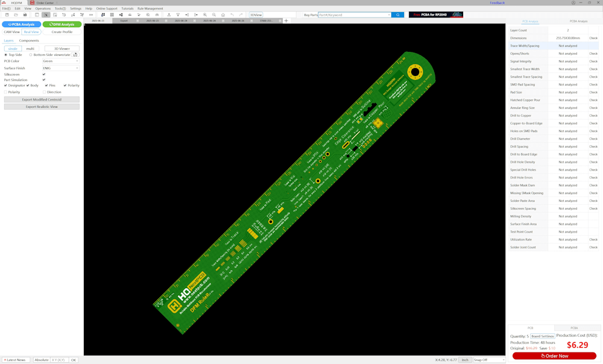Click the Open folder toolbar icon
Viewport: 603px width, 364px height.
[x=16, y=15]
